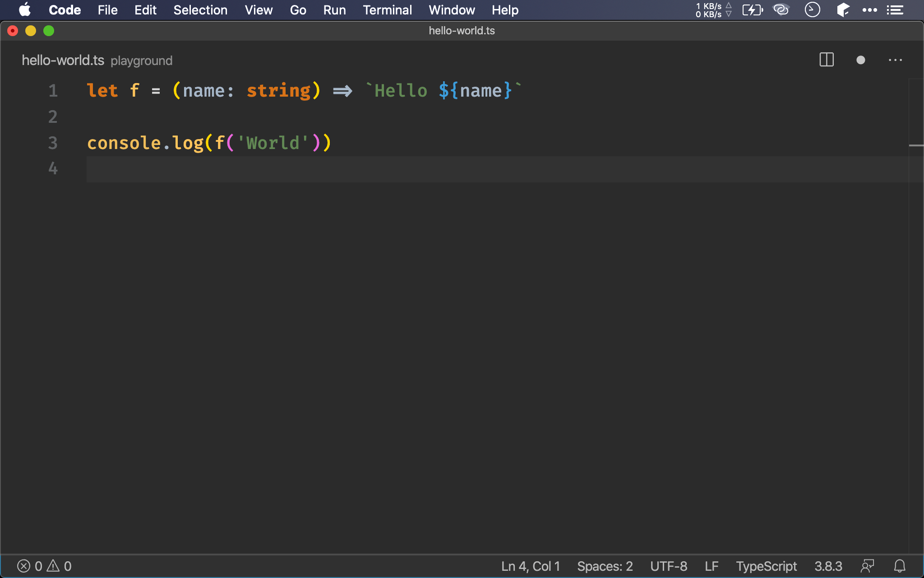The image size is (924, 578).
Task: Open the Notification Center list icon
Action: pyautogui.click(x=895, y=10)
